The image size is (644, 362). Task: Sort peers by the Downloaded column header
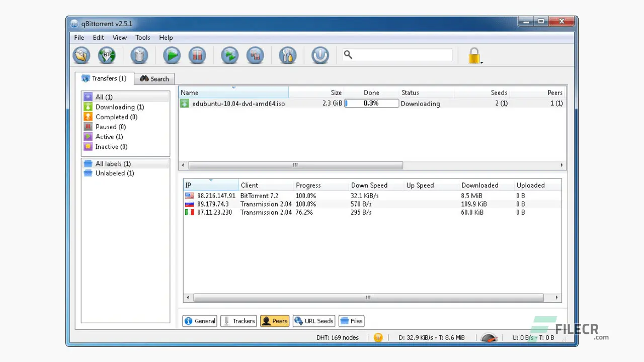(487, 185)
